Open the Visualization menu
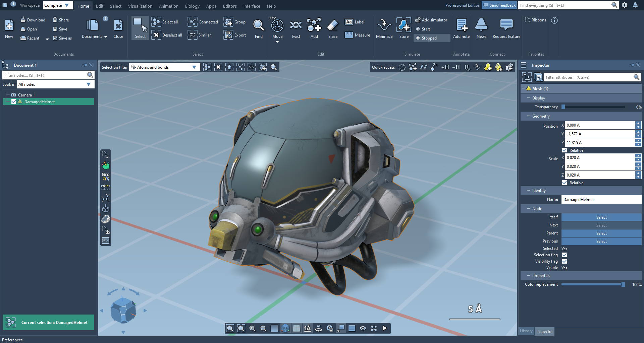Image resolution: width=644 pixels, height=343 pixels. pos(140,6)
